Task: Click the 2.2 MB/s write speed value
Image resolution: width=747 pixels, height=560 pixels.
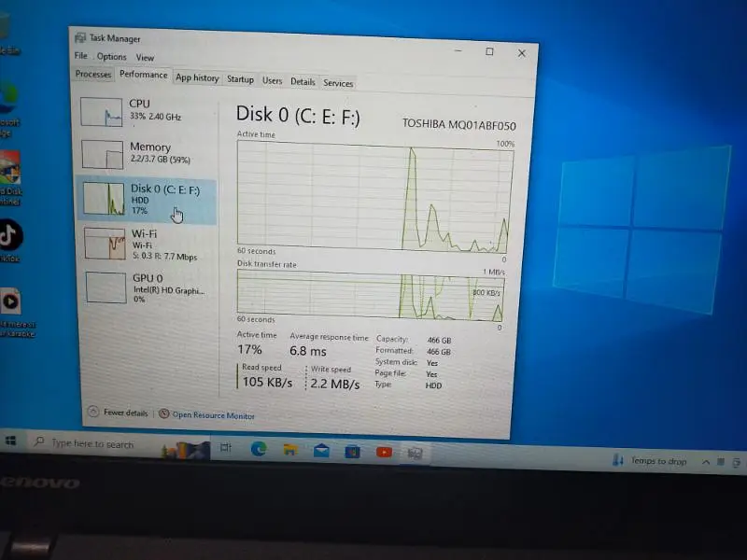Action: [x=335, y=384]
